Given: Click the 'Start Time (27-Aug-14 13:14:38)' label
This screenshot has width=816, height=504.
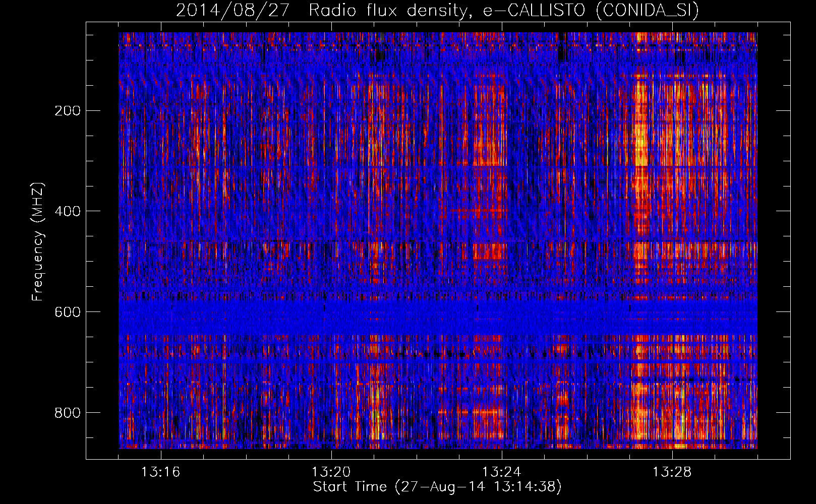Looking at the screenshot, I should coord(437,487).
